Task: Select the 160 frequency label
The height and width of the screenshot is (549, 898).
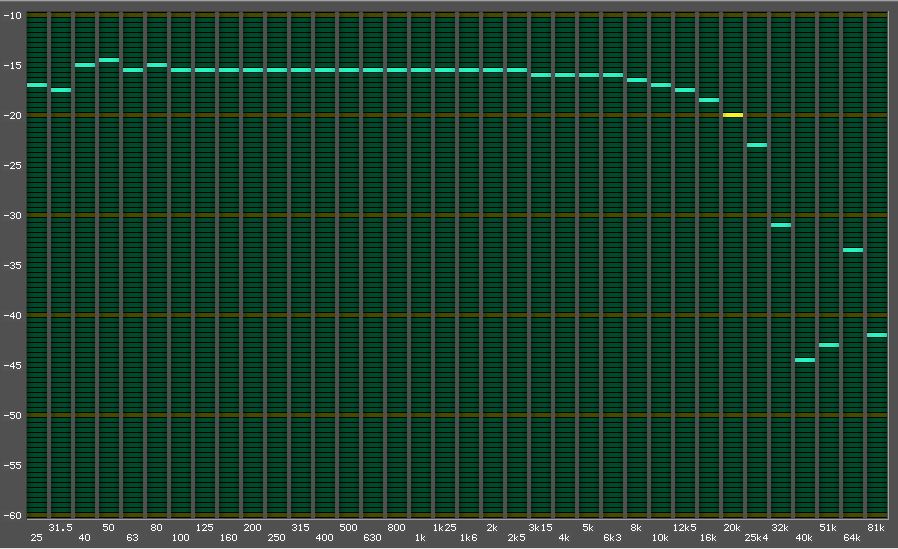Action: pos(229,538)
